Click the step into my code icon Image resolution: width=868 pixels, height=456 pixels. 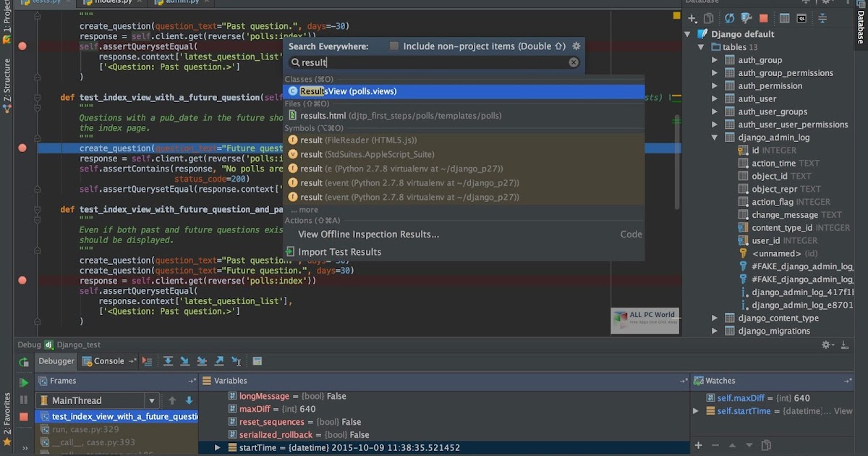click(202, 360)
